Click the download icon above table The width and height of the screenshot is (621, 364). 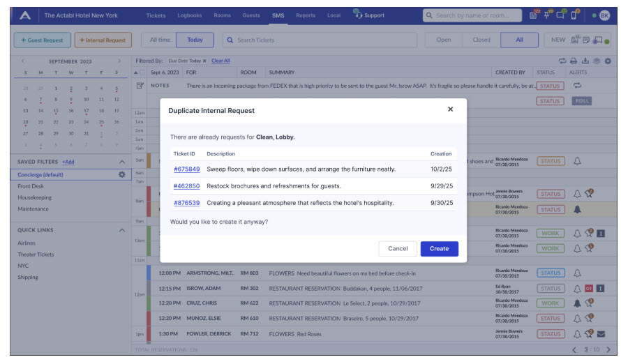tap(585, 61)
